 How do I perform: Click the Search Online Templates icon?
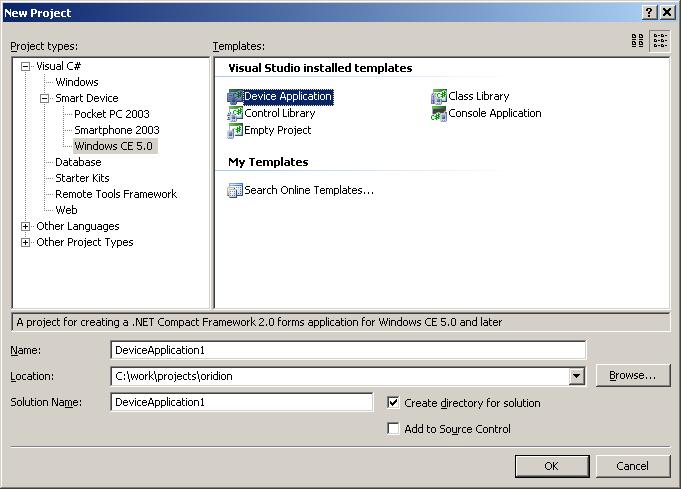[x=235, y=190]
